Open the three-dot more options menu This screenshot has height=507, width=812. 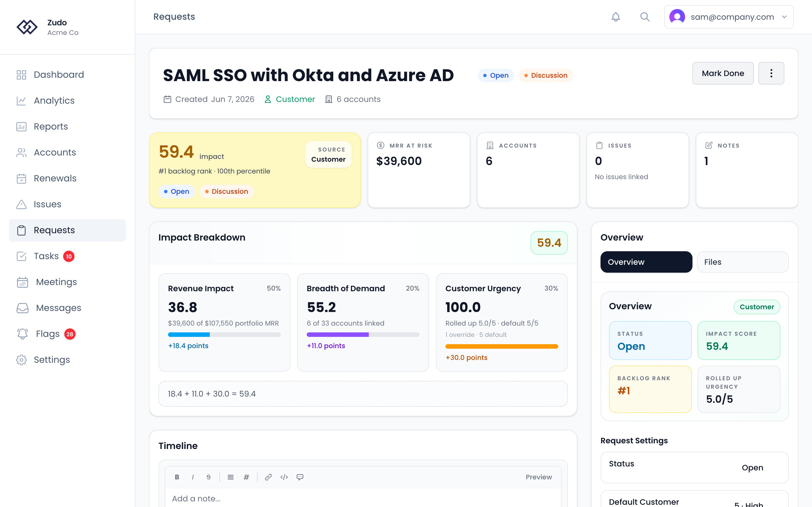tap(771, 73)
